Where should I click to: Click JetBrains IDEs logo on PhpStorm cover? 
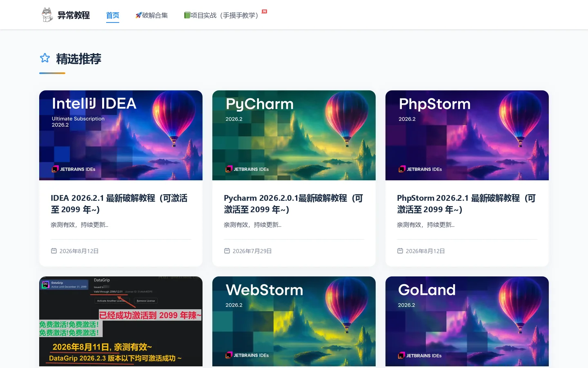pyautogui.click(x=420, y=169)
